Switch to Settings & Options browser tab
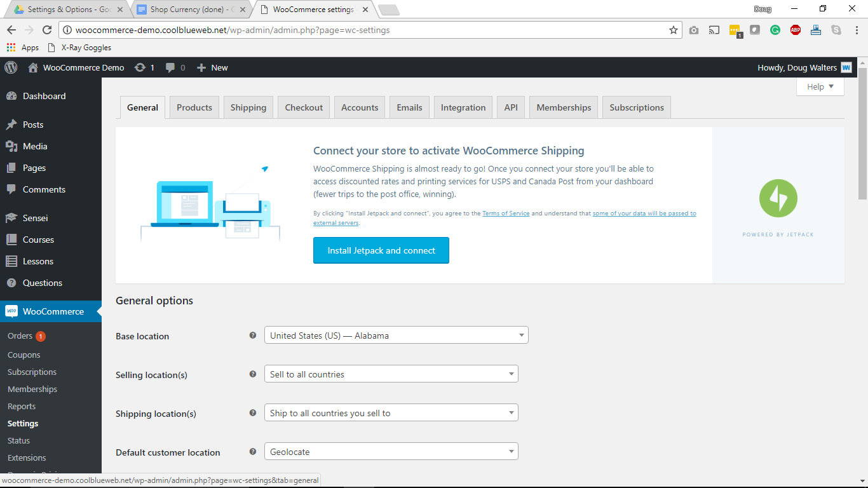The image size is (868, 488). (69, 10)
